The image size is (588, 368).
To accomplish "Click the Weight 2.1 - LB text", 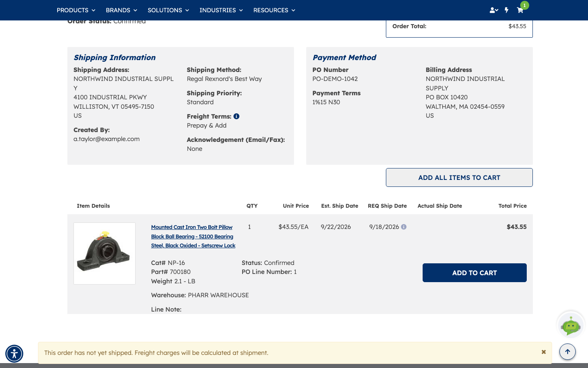I will [x=173, y=281].
